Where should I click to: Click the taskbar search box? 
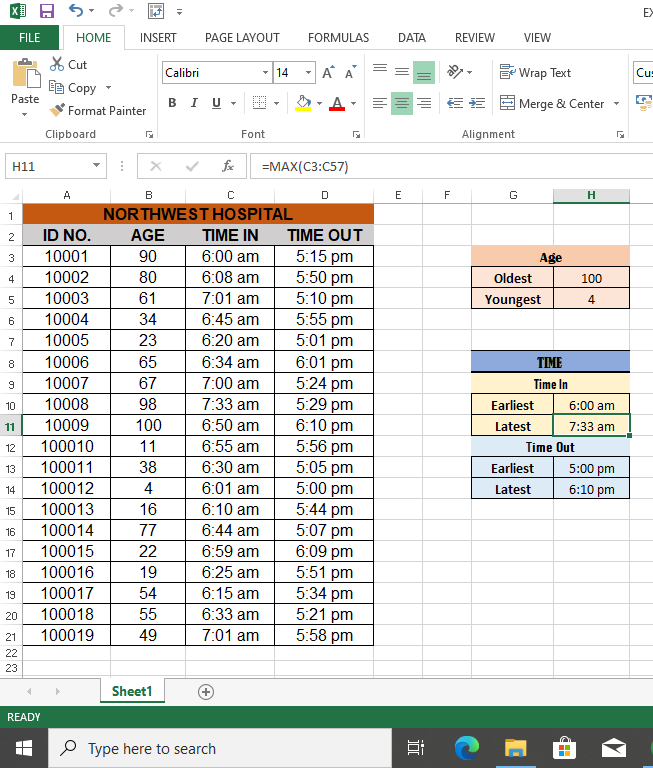coord(220,748)
